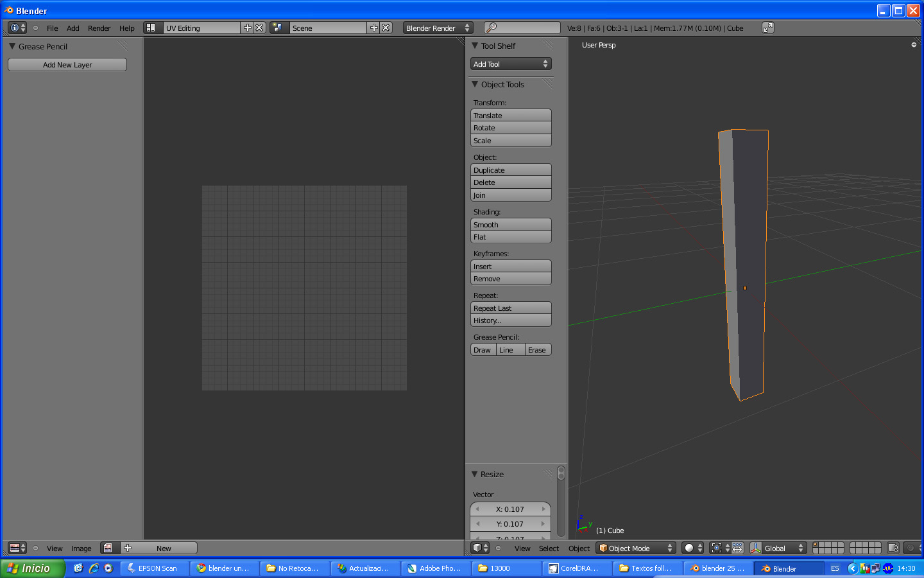Click Grease Pencil Draw button
The height and width of the screenshot is (578, 924).
coord(483,350)
